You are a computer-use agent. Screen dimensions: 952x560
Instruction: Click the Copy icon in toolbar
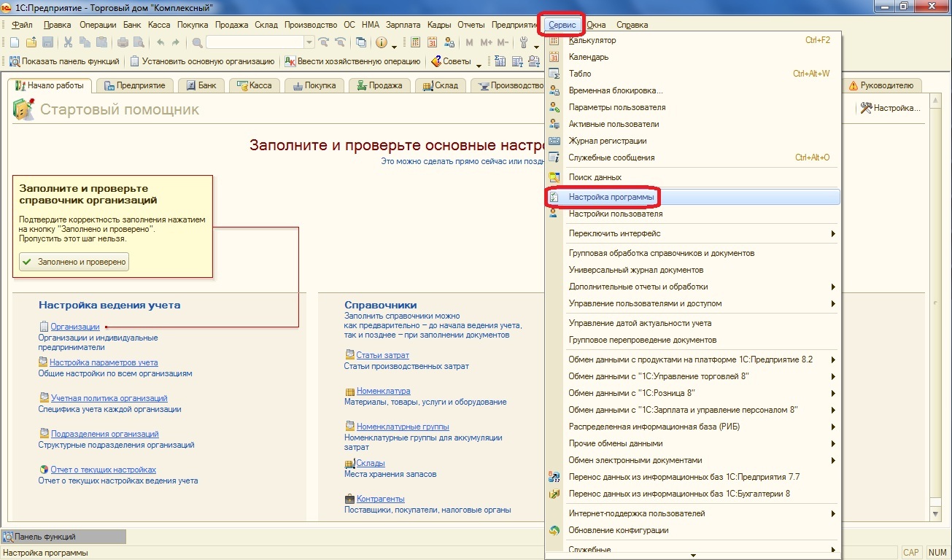click(85, 42)
